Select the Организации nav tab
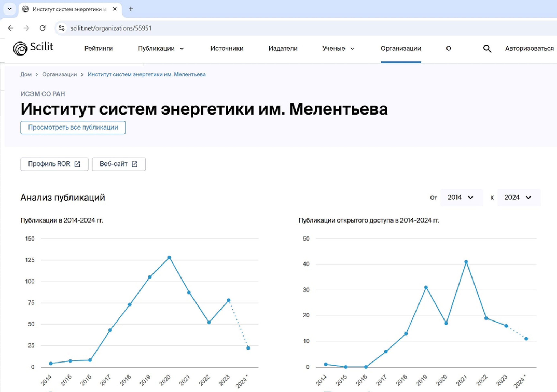 401,49
